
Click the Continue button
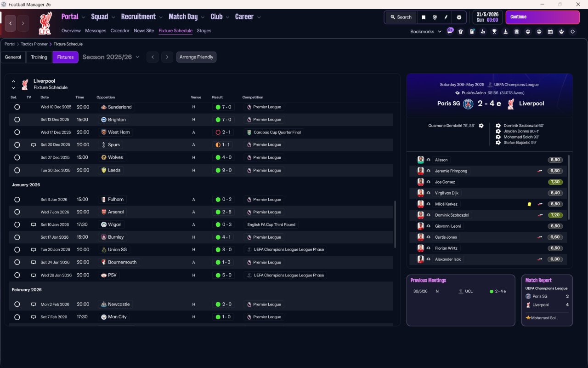pos(543,17)
